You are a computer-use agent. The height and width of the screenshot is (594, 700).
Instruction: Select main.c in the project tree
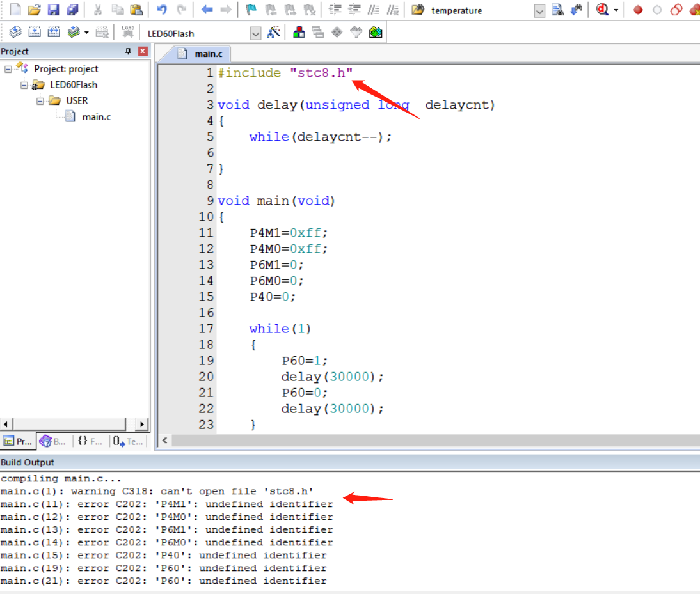tap(97, 117)
